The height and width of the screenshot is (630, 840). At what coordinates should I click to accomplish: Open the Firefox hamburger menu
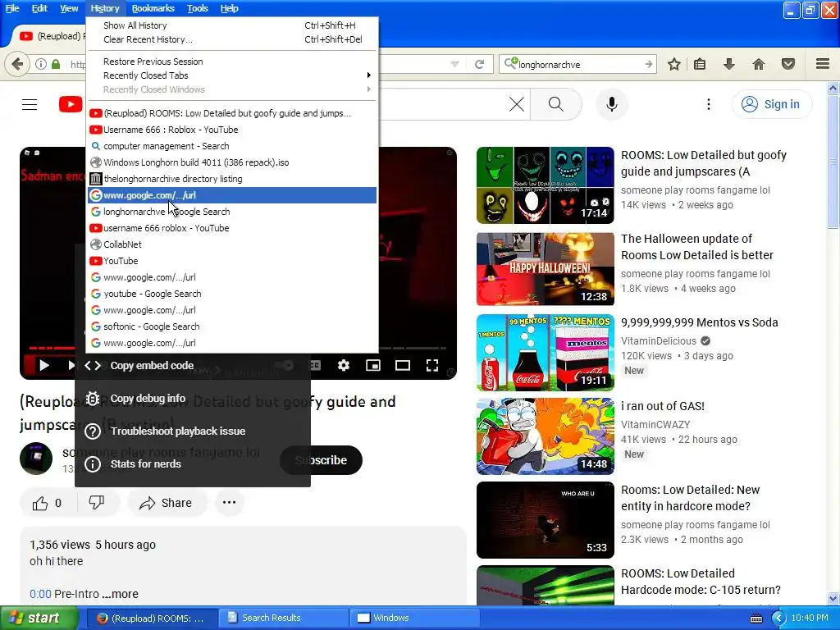[x=823, y=64]
